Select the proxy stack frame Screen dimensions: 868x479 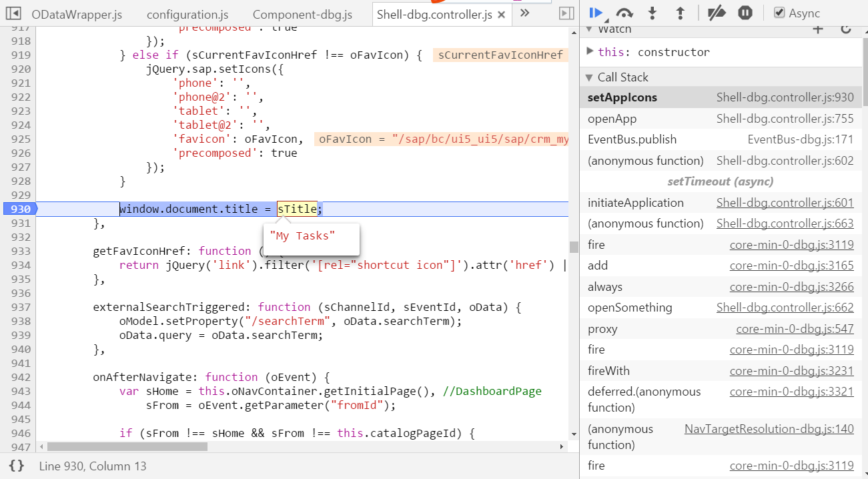pos(721,329)
